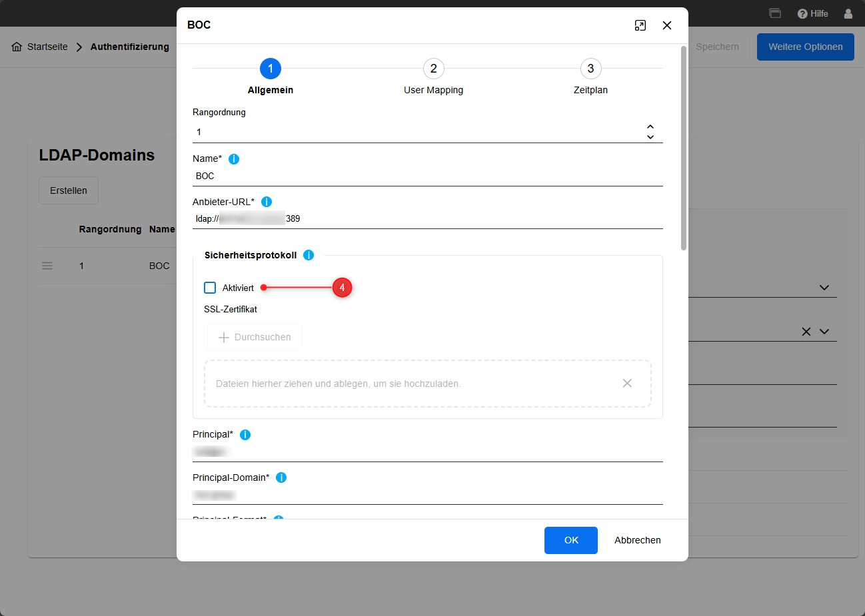
Task: Click rank value 1 in BOC row
Action: pos(81,266)
